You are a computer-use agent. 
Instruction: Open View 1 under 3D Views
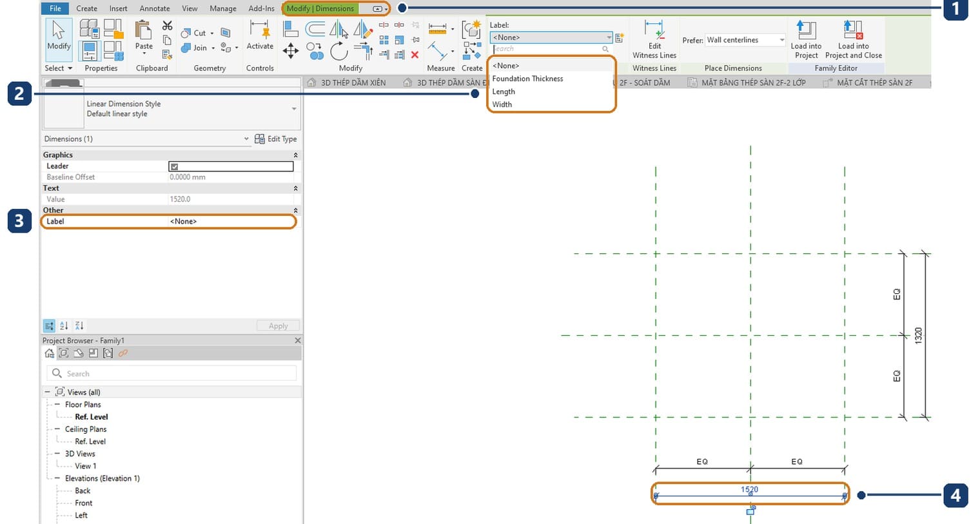point(86,466)
